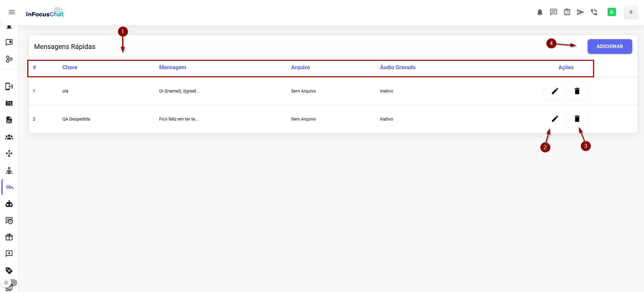
Task: Delete the 'QA Despedida' quick message
Action: tap(577, 119)
